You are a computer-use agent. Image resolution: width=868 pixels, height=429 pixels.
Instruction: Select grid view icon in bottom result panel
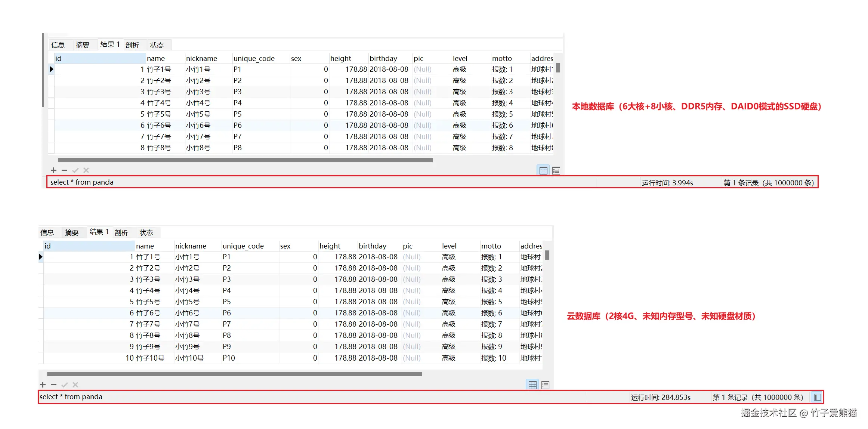[x=532, y=385]
